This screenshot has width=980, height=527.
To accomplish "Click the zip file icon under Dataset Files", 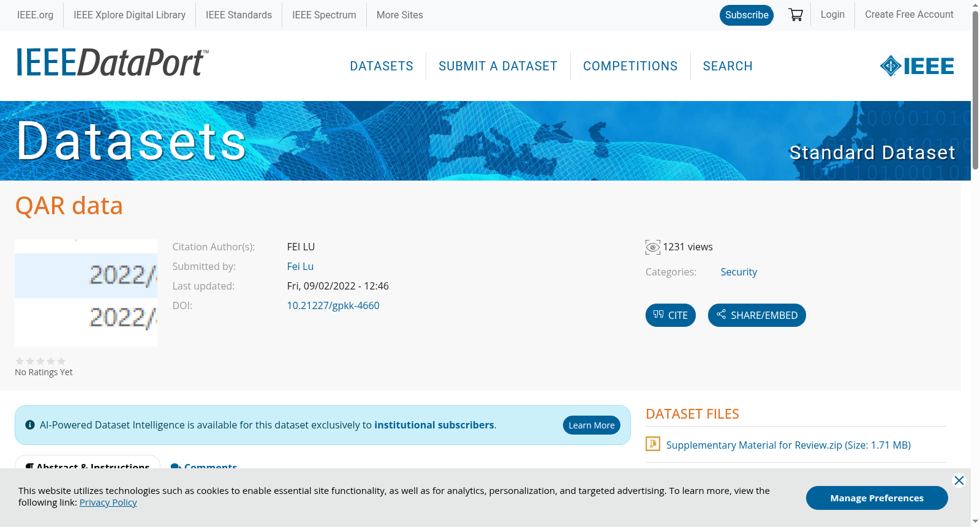I will [653, 444].
